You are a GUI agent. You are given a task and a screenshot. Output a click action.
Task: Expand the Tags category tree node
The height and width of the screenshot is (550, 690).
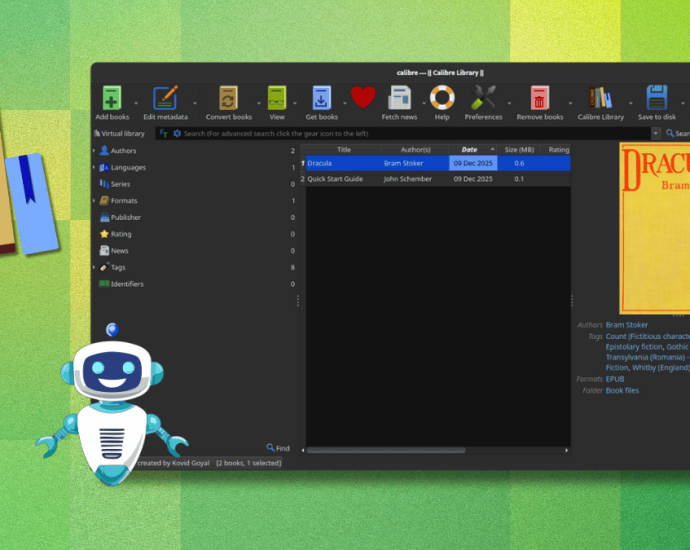(x=94, y=267)
